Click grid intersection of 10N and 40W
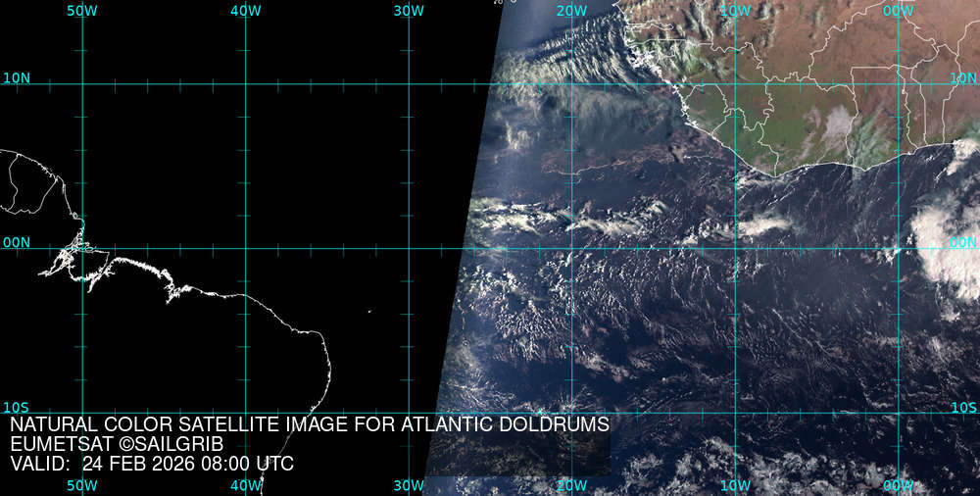980x496 pixels. (x=245, y=84)
